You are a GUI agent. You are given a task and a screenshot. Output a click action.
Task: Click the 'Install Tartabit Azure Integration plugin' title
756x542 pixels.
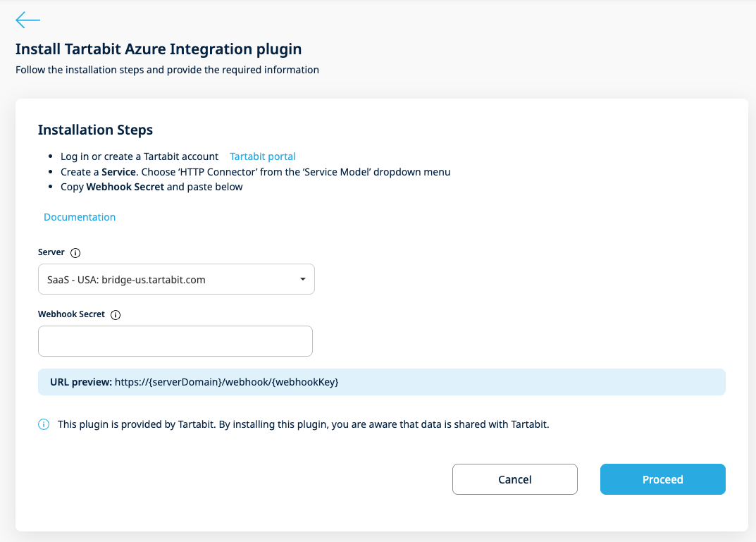159,49
